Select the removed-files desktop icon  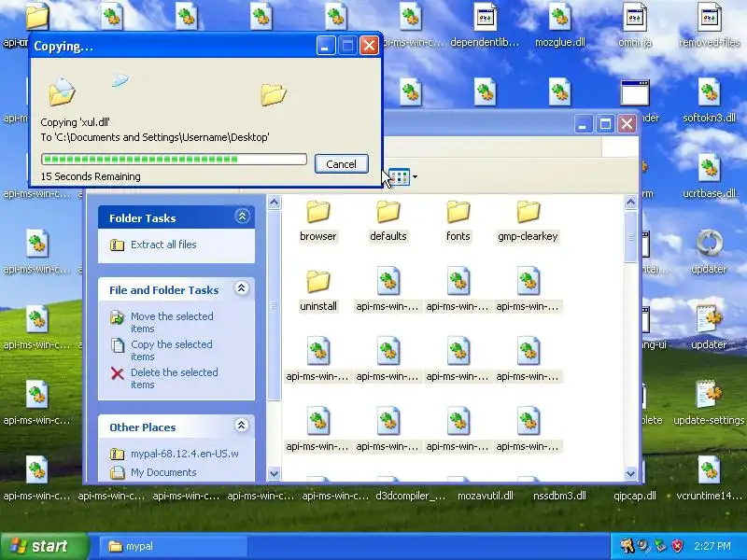710,25
